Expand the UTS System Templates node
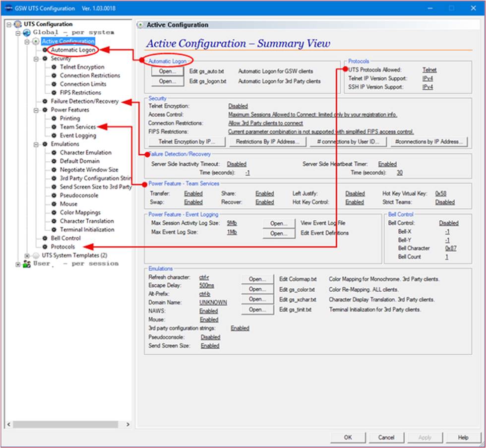486x448 pixels. tap(27, 256)
